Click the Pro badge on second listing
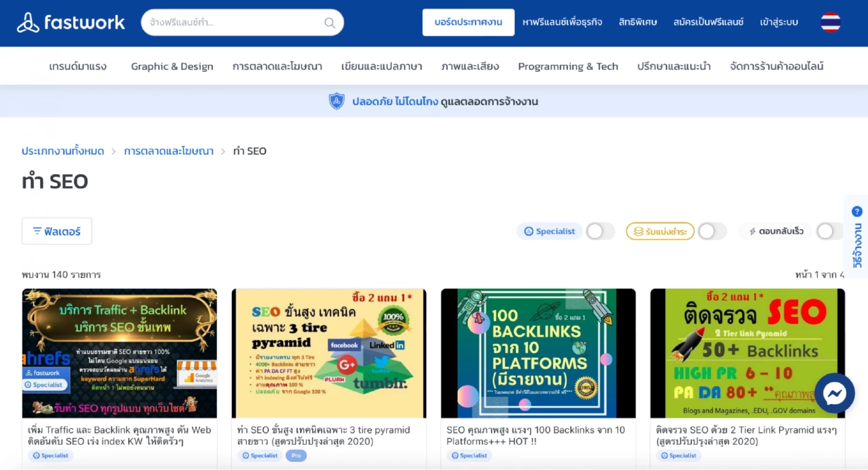 [x=296, y=456]
